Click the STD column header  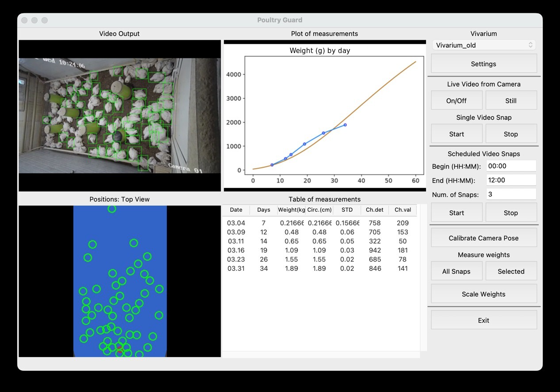(x=347, y=210)
